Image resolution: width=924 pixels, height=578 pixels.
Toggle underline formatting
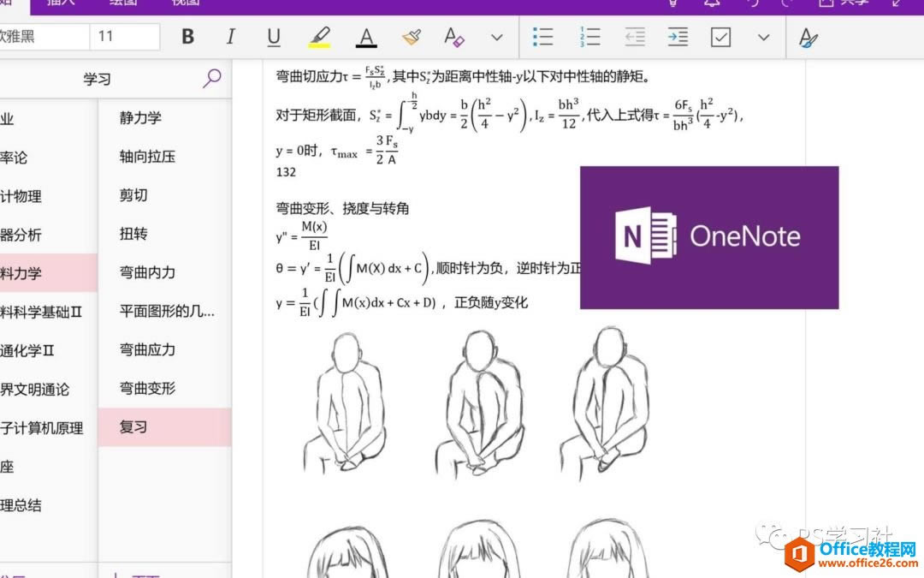273,37
